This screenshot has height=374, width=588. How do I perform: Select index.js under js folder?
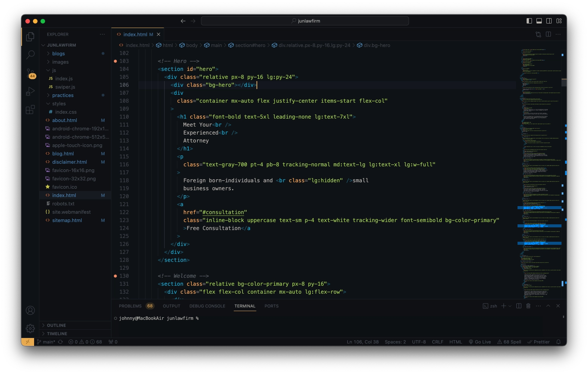click(x=75, y=78)
